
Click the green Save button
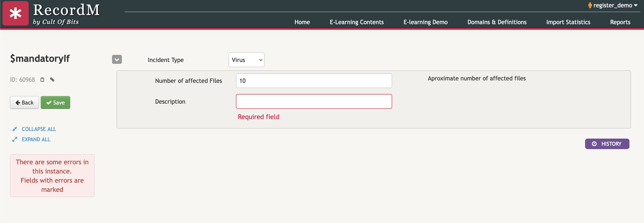[x=56, y=102]
